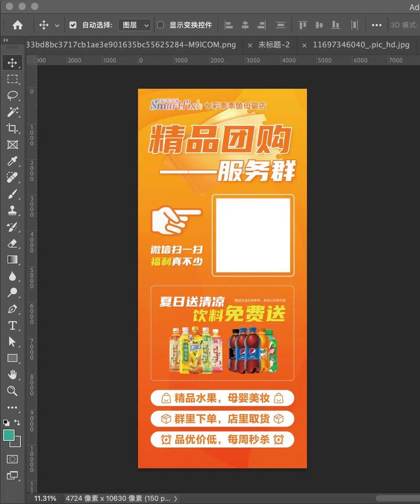Select the Type tool
The height and width of the screenshot is (504, 420).
pos(13,325)
